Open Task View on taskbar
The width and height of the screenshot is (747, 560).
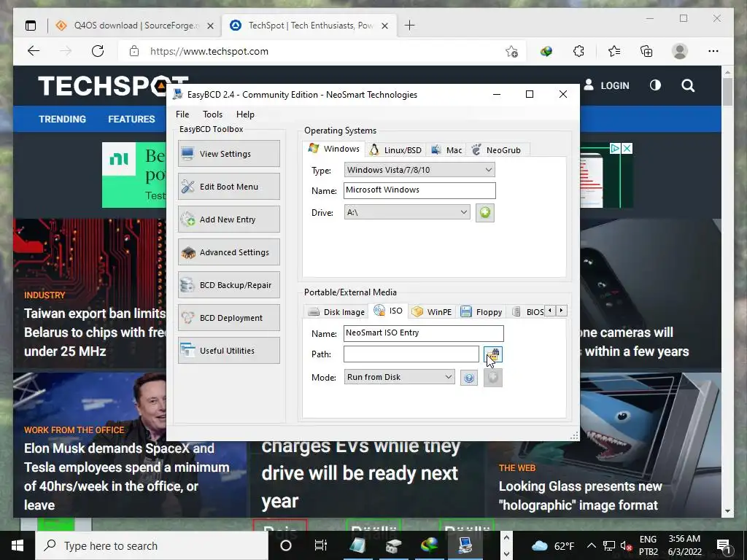click(321, 545)
